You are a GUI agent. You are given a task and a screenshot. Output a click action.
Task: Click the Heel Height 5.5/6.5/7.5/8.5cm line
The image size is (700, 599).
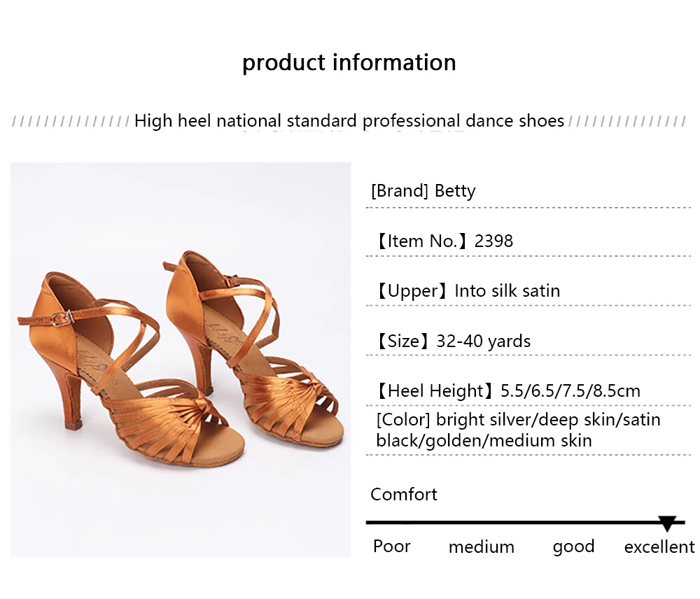[508, 390]
